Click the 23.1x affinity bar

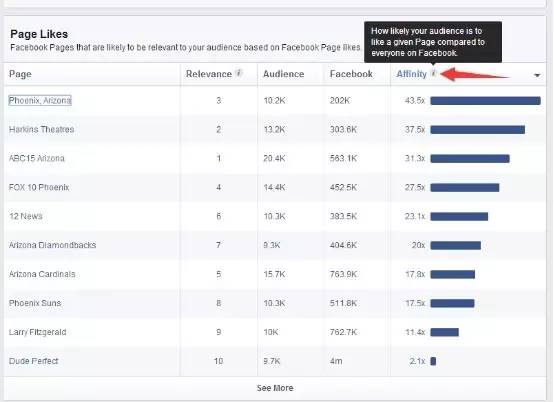[x=459, y=217]
